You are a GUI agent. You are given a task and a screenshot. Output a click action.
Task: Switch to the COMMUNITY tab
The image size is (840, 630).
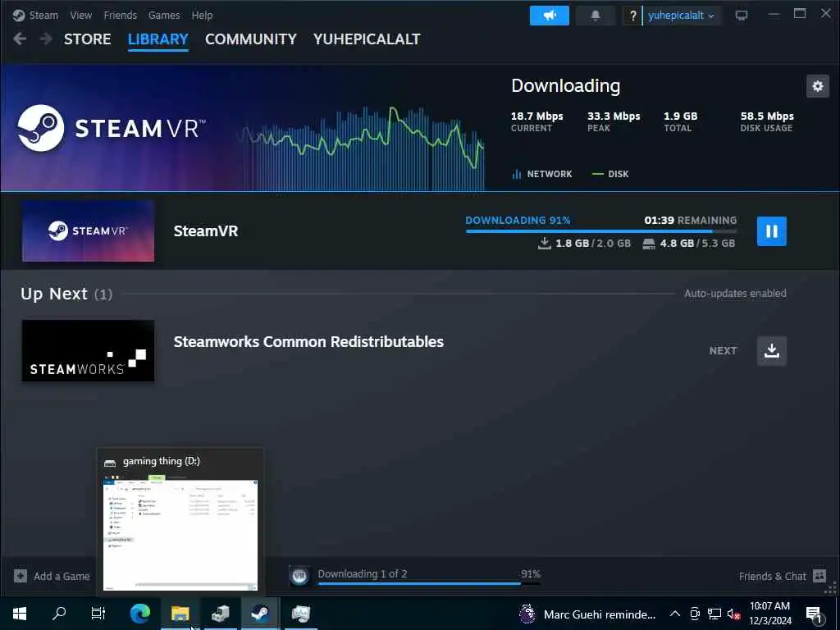[x=251, y=39]
